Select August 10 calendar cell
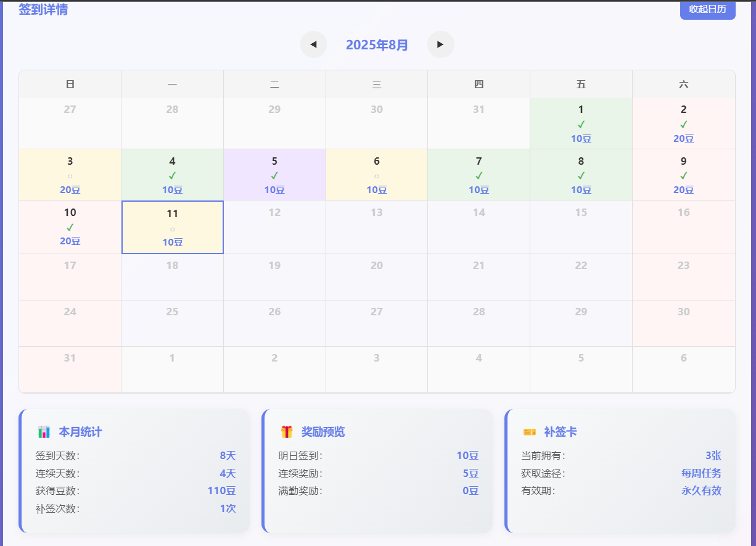Viewport: 756px width, 546px height. 70,227
